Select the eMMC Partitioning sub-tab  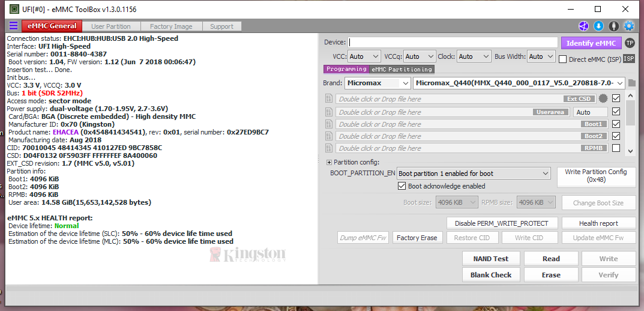(x=402, y=69)
